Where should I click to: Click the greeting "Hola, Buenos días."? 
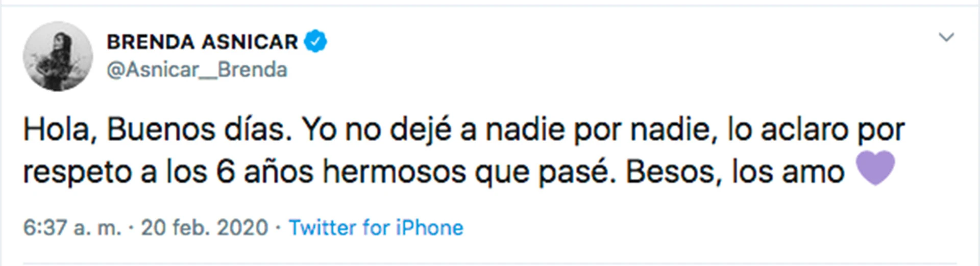point(157,130)
